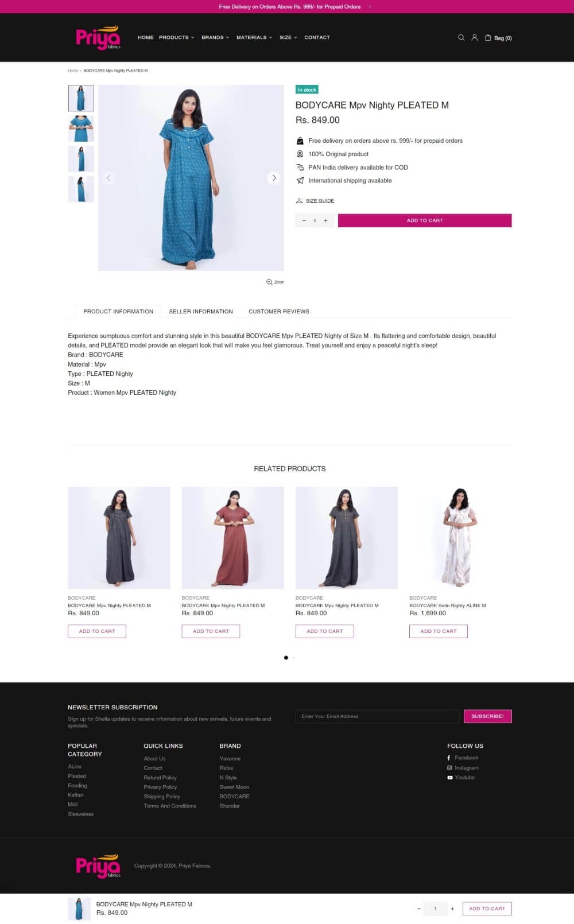Switch to Customer Reviews tab

[279, 311]
